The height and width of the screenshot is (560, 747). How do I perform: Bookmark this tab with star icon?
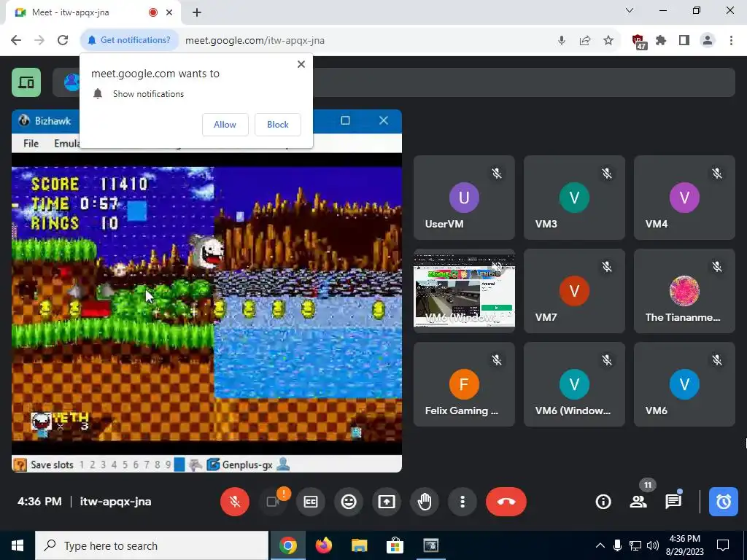[x=608, y=41]
